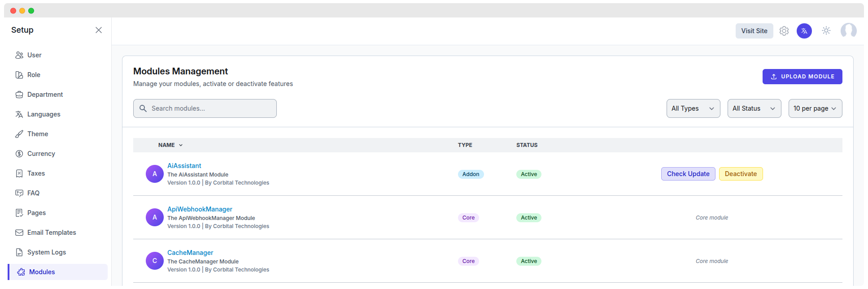Open System Logs menu item

[x=47, y=252]
